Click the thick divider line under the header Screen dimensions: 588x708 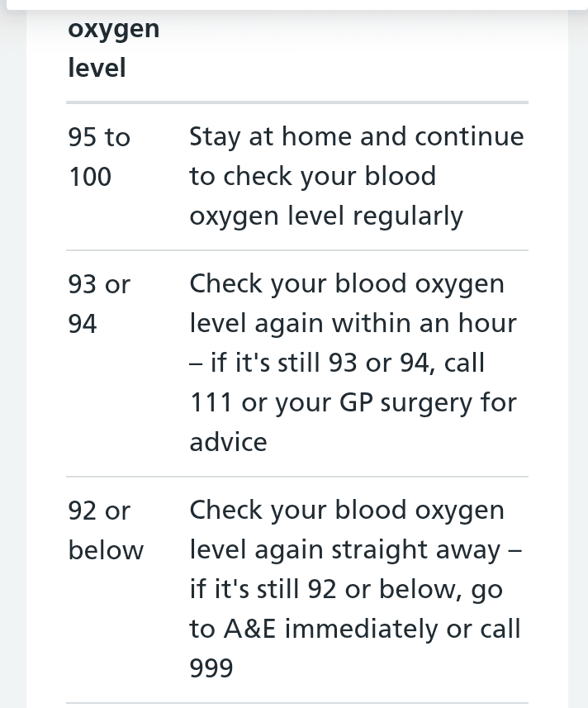[x=297, y=102]
